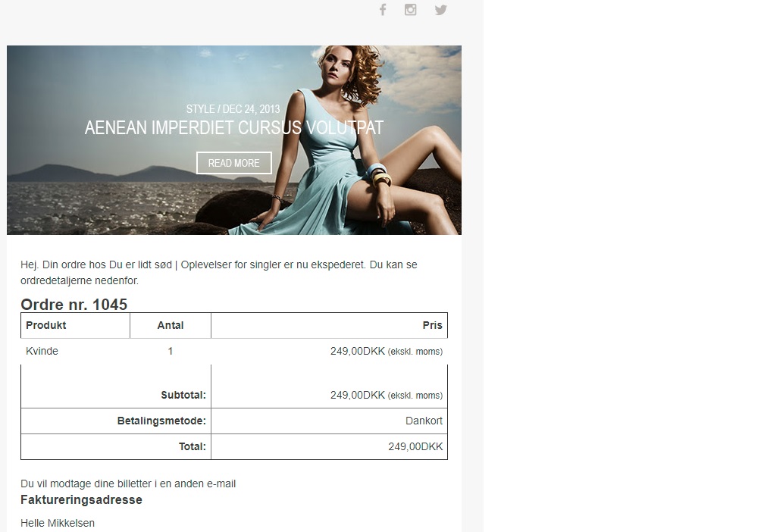
Task: Click the STYLE / DEC 24, 2013 caption
Action: (x=233, y=109)
